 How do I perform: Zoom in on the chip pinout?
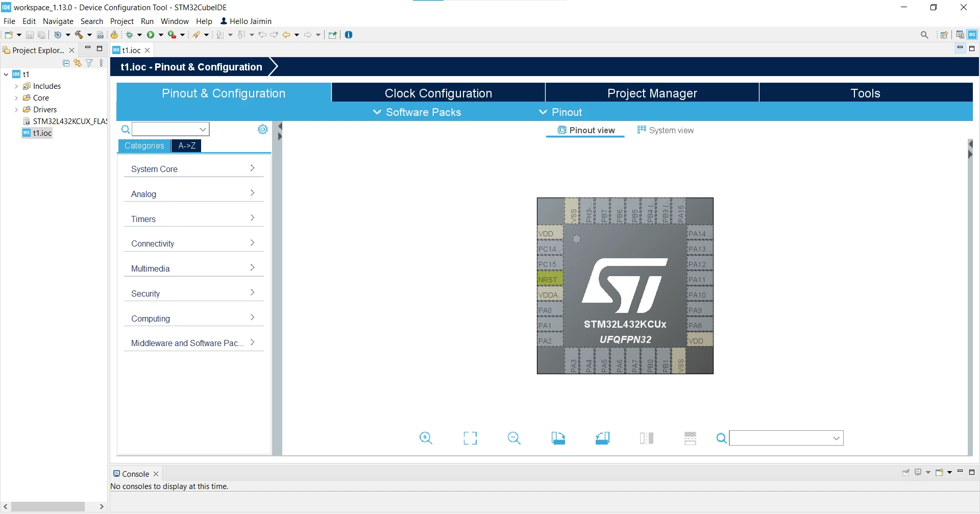(x=426, y=438)
